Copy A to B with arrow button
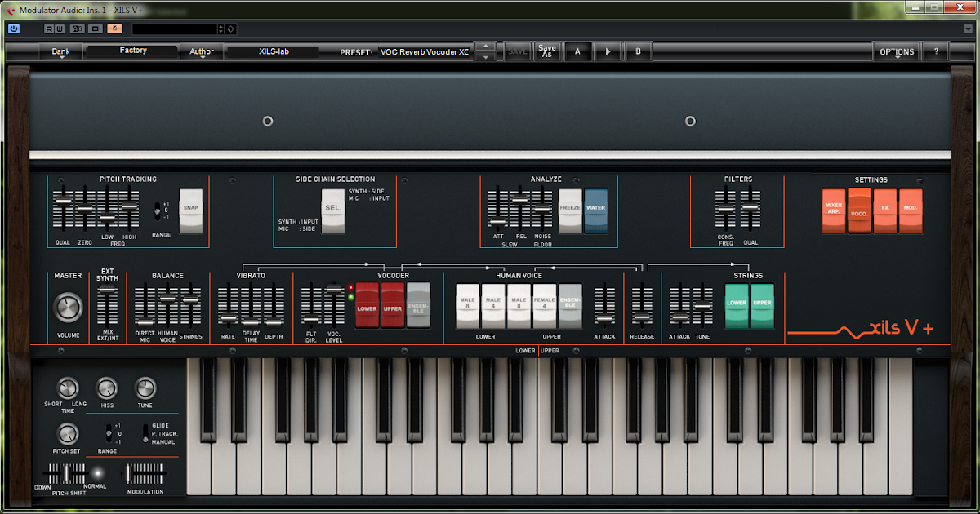This screenshot has width=980, height=514. (x=608, y=51)
